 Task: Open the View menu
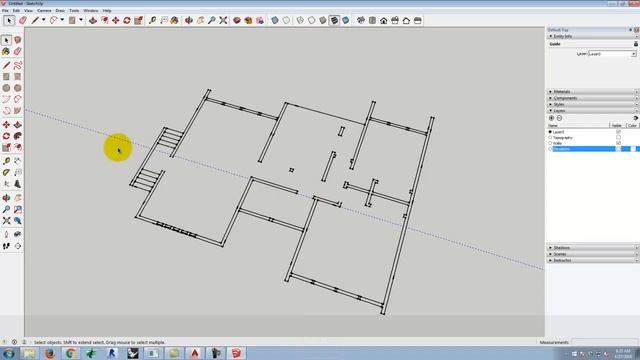click(x=29, y=11)
